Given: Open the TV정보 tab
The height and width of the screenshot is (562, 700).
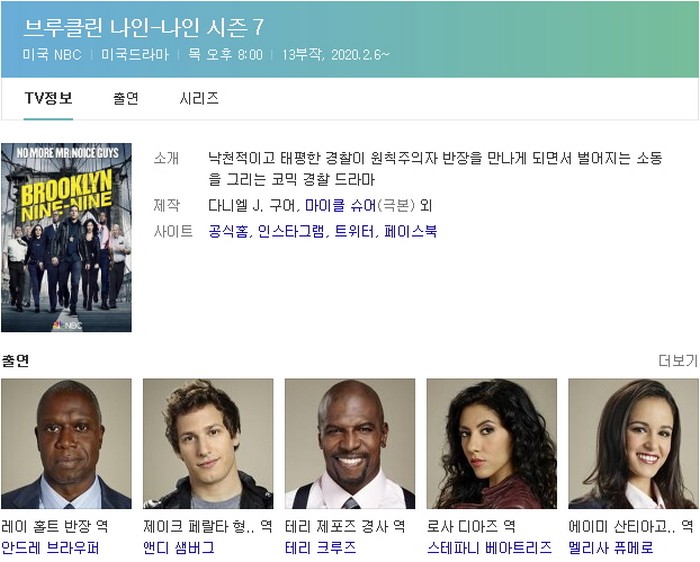Looking at the screenshot, I should pos(48,98).
